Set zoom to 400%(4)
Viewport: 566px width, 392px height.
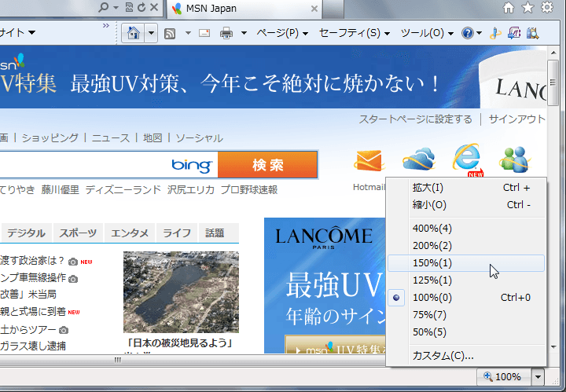[466, 229]
